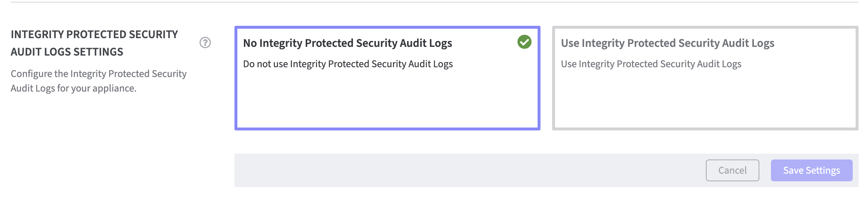This screenshot has width=868, height=202.
Task: Click 'Configure the Integrity Protected Security' description line
Action: [99, 74]
